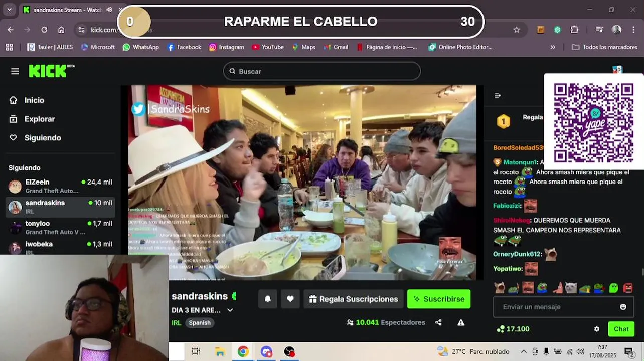This screenshot has height=361, width=644.
Task: Open OBS Studio from taskbar
Action: pos(289,351)
